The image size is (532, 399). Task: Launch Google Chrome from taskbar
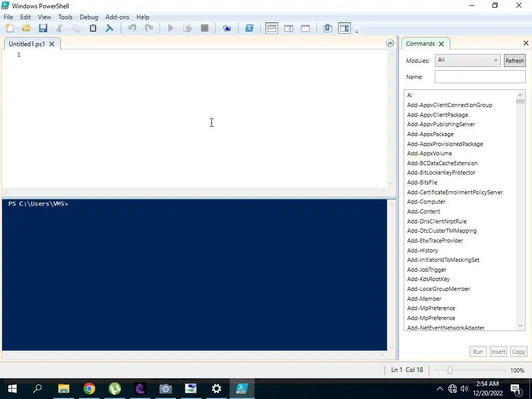click(x=89, y=389)
